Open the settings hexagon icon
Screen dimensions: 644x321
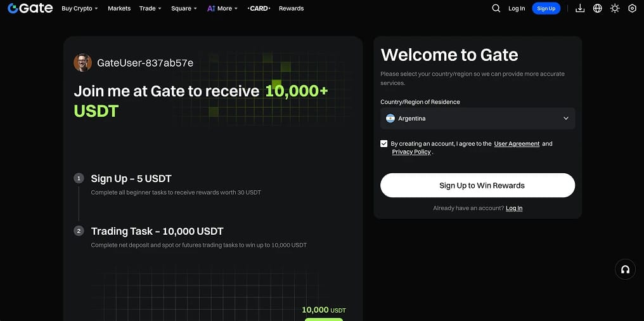coord(633,8)
